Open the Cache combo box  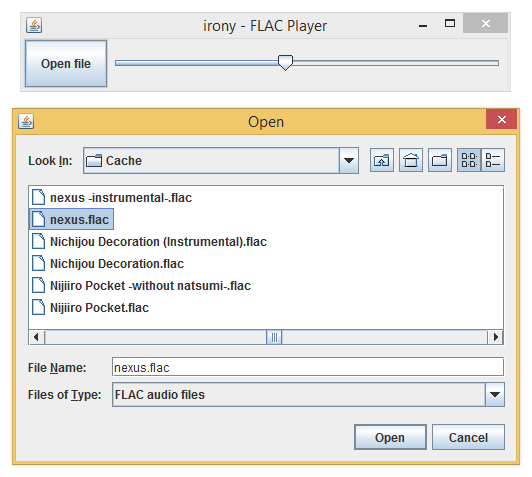coord(221,160)
